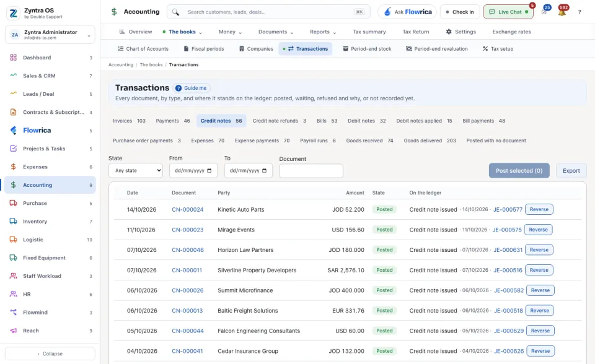
Task: Click the Purchase truck icon
Action: pos(13,203)
